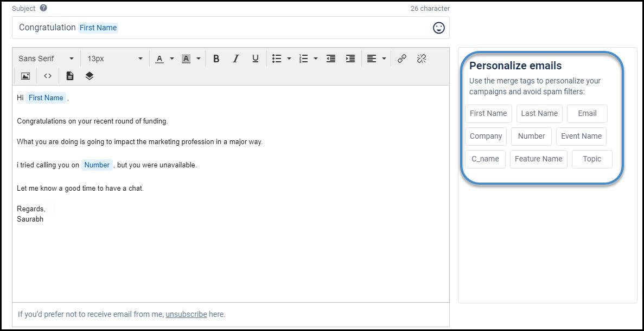Image resolution: width=644 pixels, height=331 pixels.
Task: Remove link using the unlink icon
Action: point(422,58)
